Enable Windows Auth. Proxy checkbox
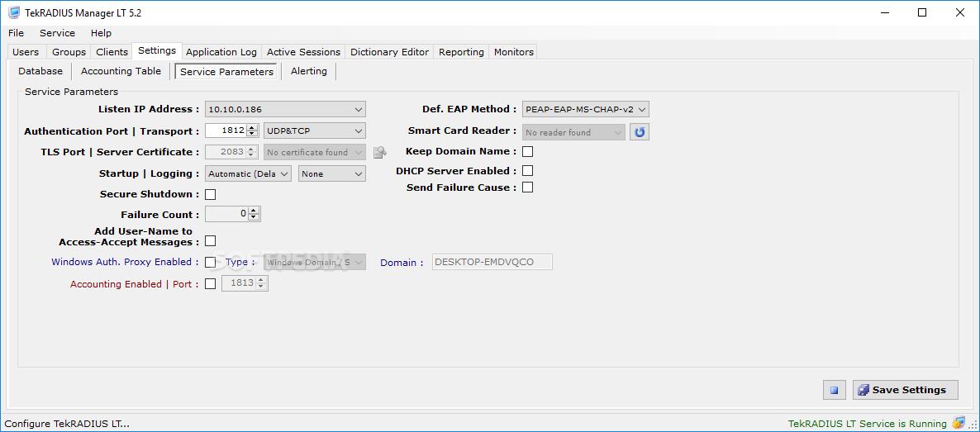This screenshot has height=432, width=980. click(x=211, y=262)
